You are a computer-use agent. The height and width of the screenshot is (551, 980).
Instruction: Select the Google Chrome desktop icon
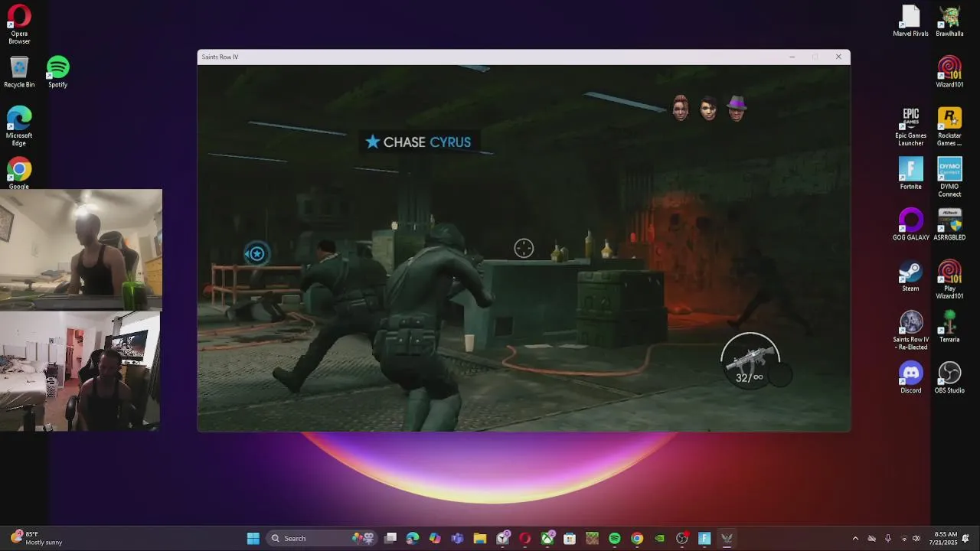click(19, 174)
